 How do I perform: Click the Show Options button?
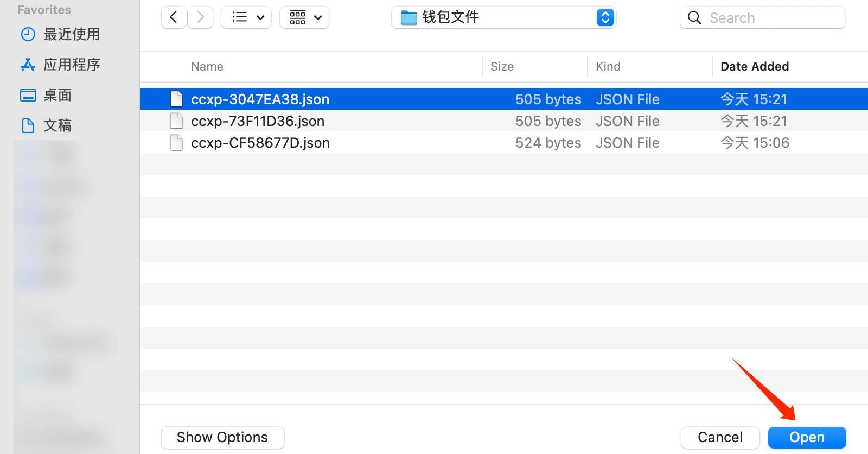pos(222,437)
